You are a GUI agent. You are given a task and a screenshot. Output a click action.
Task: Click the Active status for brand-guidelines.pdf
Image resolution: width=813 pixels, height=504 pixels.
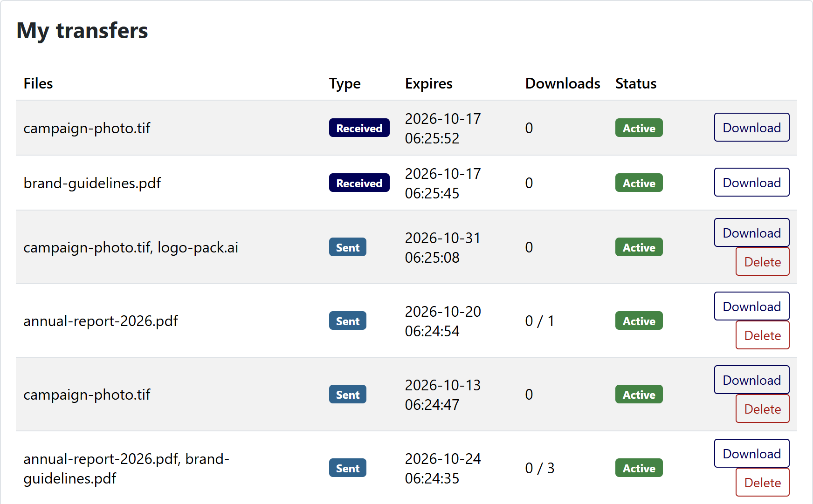(639, 183)
